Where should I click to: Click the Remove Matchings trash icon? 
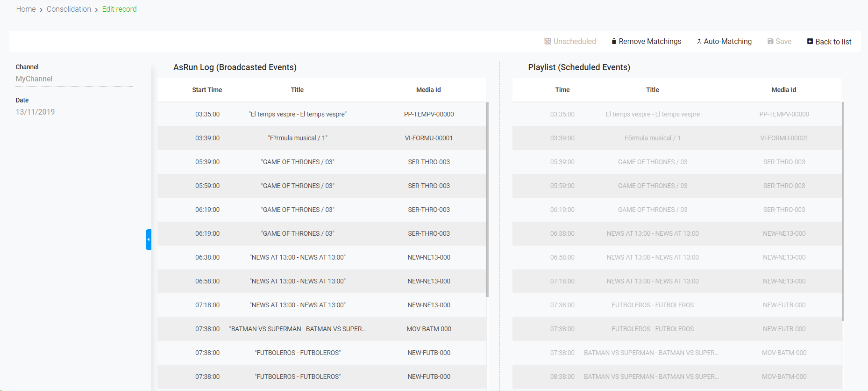pos(614,42)
